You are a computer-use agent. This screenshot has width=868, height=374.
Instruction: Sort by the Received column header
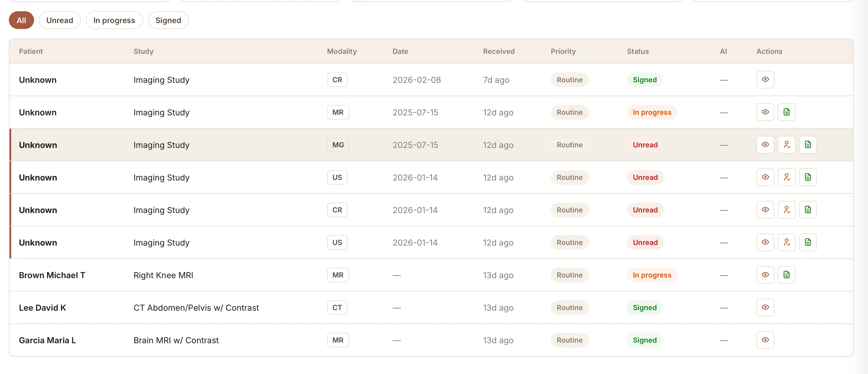pyautogui.click(x=499, y=51)
